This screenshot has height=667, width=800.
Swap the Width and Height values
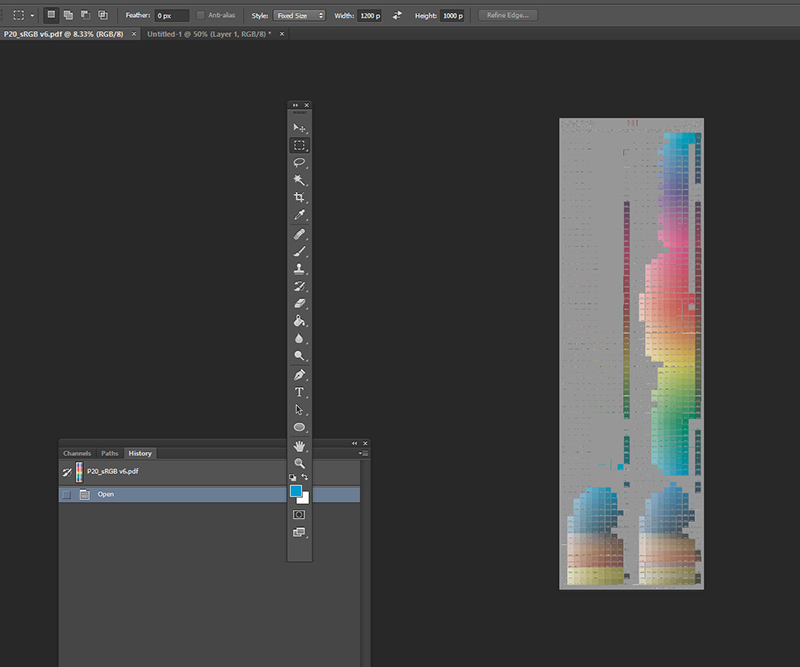397,16
